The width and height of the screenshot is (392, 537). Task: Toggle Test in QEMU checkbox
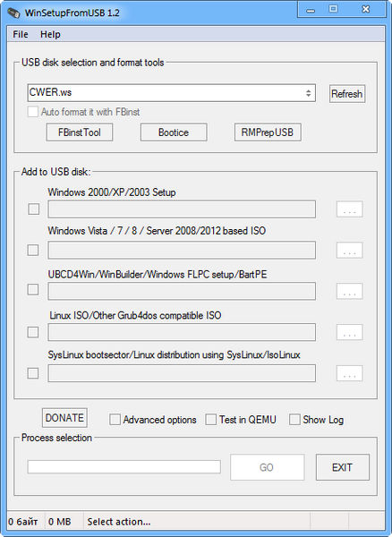[x=210, y=420]
